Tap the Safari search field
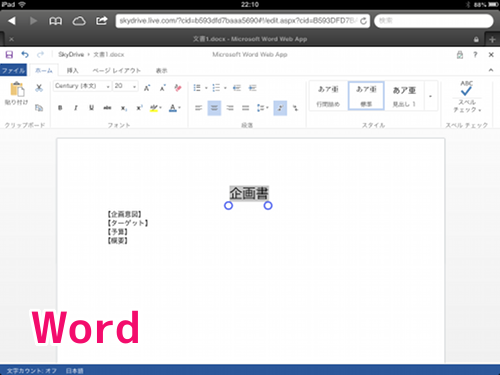This screenshot has height=375, width=500. click(433, 21)
